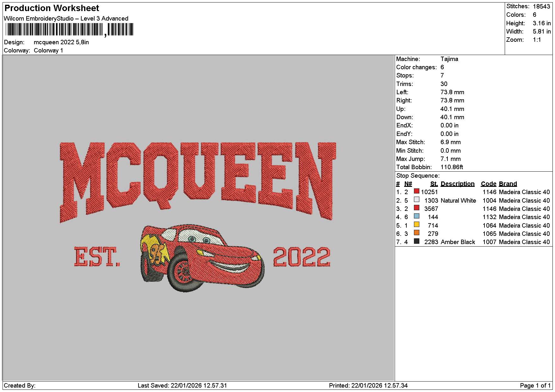Click thread code 1132 in stop 4
The height and width of the screenshot is (392, 555).
[x=490, y=217]
